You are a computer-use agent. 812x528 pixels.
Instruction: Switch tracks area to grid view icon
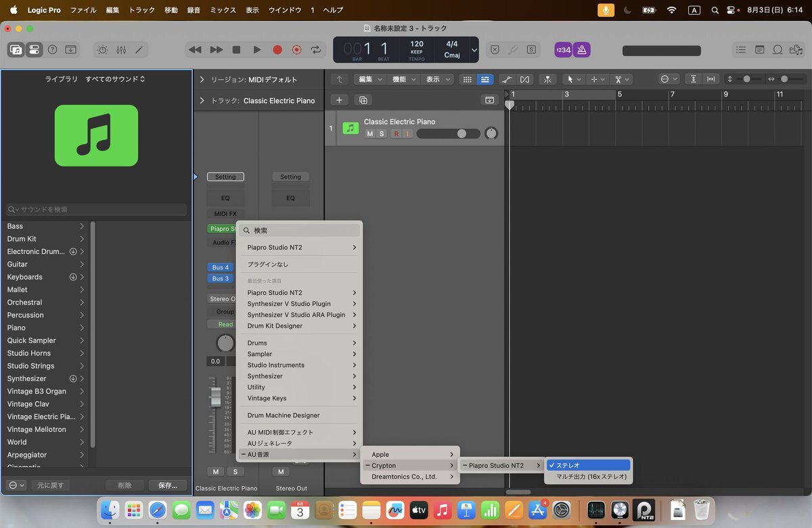pyautogui.click(x=467, y=79)
